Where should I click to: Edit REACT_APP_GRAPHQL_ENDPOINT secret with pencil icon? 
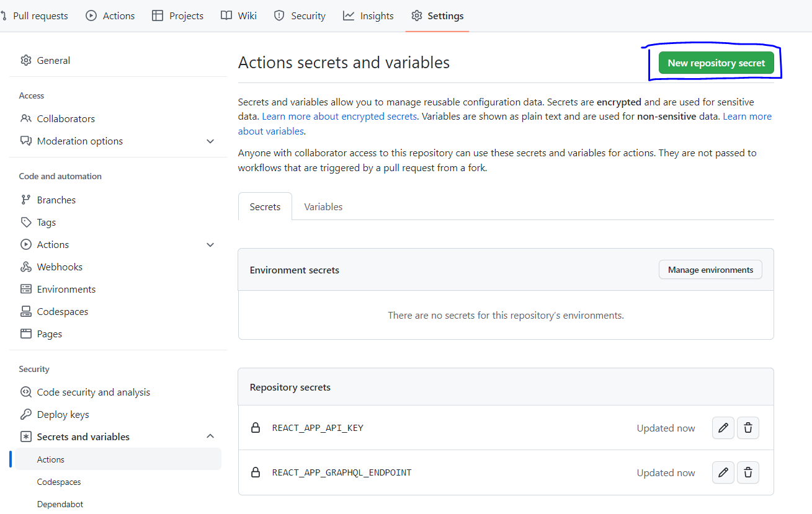(x=723, y=472)
